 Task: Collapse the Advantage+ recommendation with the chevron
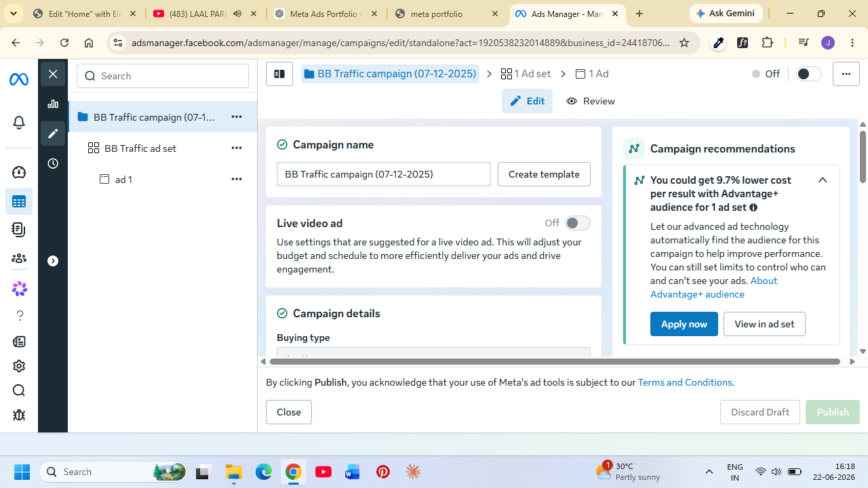823,180
